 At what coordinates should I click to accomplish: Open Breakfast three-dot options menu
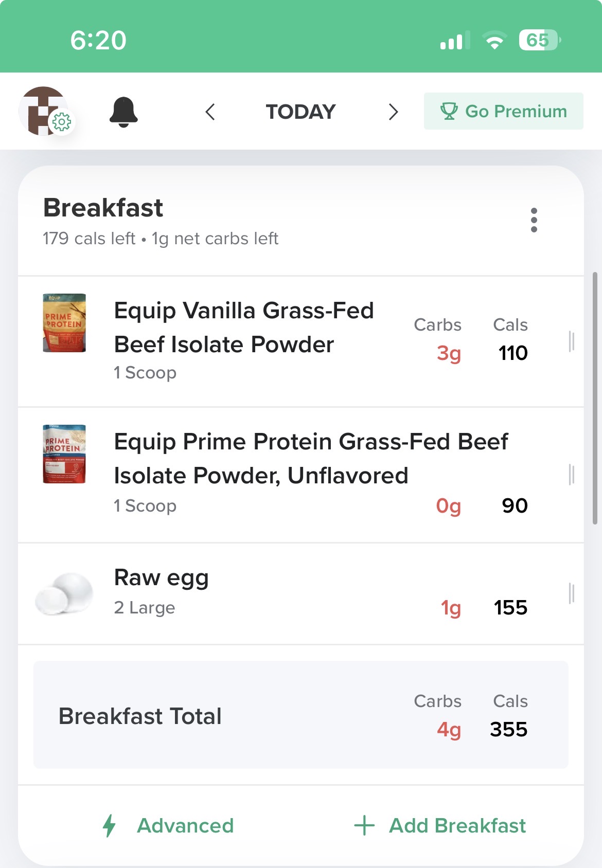coord(534,220)
